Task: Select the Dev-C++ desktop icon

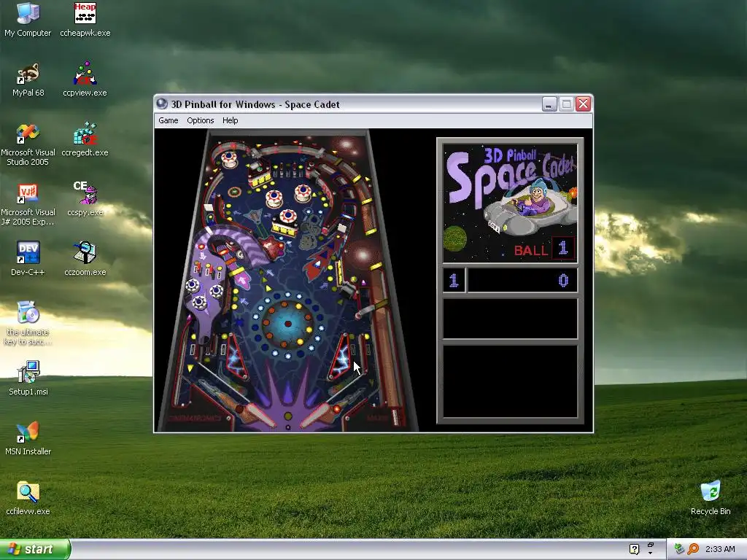Action: pyautogui.click(x=28, y=259)
